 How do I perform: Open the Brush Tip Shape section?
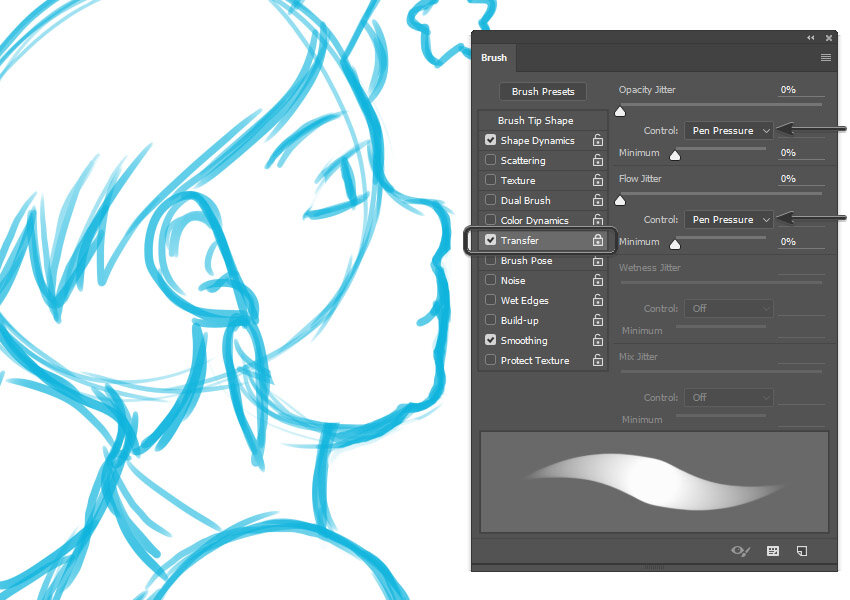tap(543, 120)
